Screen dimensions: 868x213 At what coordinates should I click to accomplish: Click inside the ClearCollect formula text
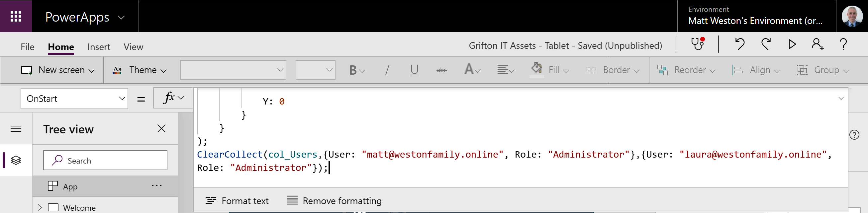pyautogui.click(x=514, y=161)
